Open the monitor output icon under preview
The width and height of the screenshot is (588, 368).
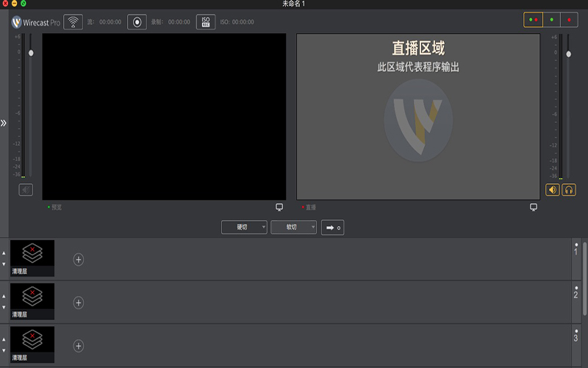point(279,207)
